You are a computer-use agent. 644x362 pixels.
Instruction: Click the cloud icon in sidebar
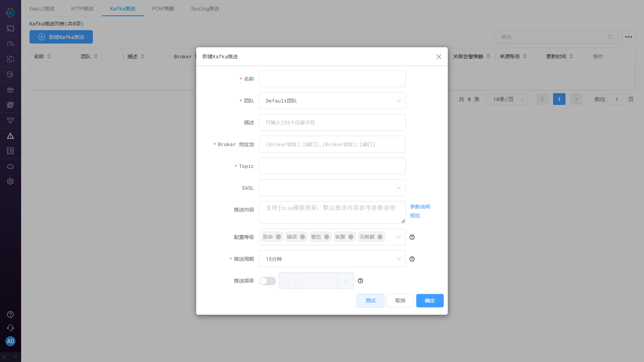(x=10, y=166)
